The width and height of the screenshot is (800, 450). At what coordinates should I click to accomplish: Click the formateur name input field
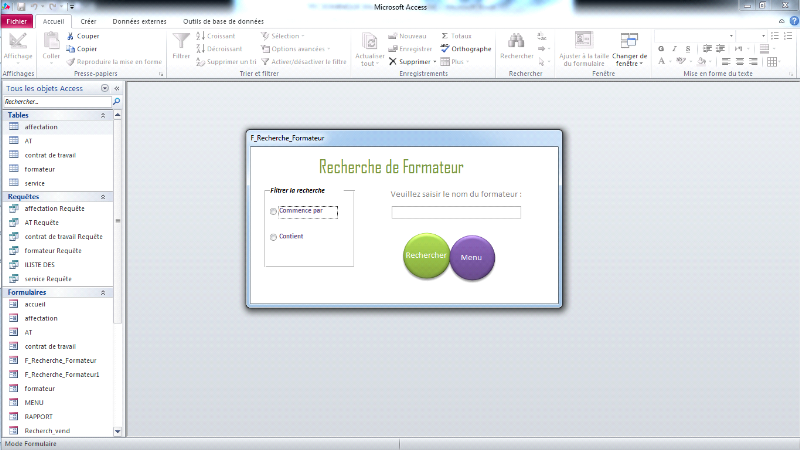tap(455, 212)
